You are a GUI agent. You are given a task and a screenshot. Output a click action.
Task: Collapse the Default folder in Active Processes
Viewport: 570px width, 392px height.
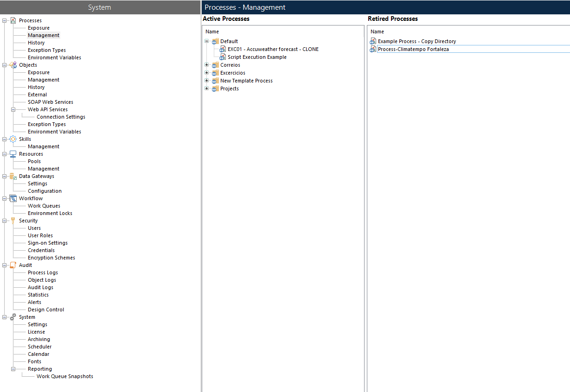coord(207,41)
